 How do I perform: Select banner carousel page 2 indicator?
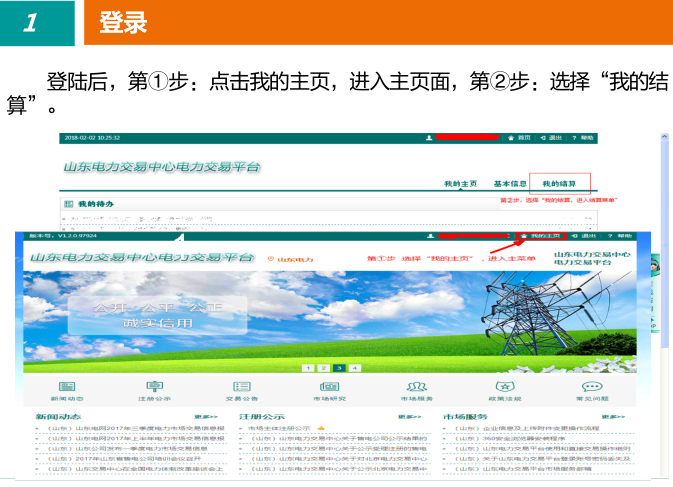[324, 367]
